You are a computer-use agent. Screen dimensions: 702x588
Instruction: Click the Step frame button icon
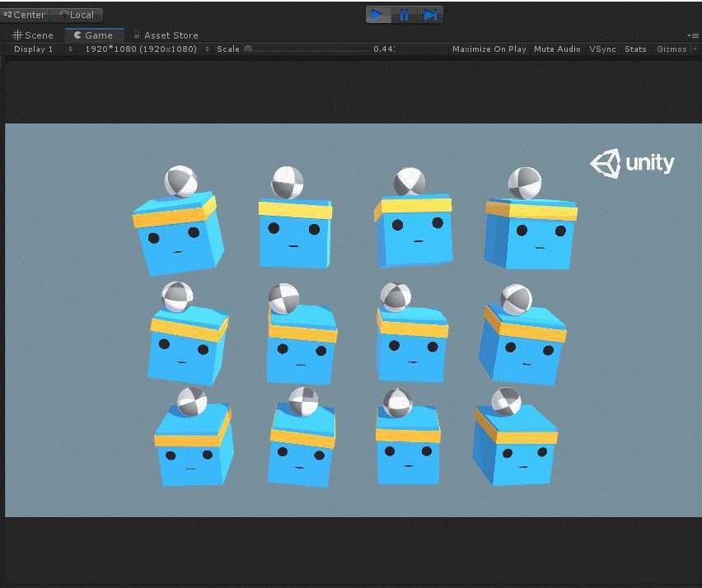430,15
